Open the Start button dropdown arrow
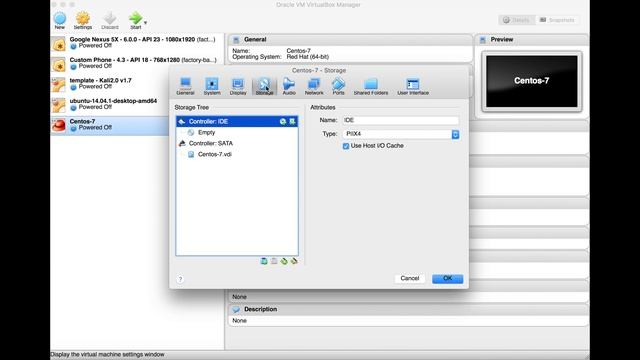 pos(145,23)
